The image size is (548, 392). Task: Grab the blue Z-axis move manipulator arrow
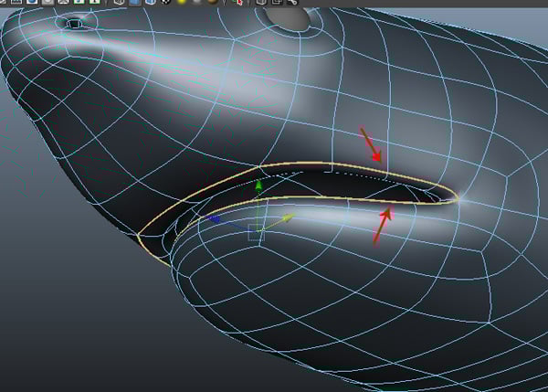point(214,219)
